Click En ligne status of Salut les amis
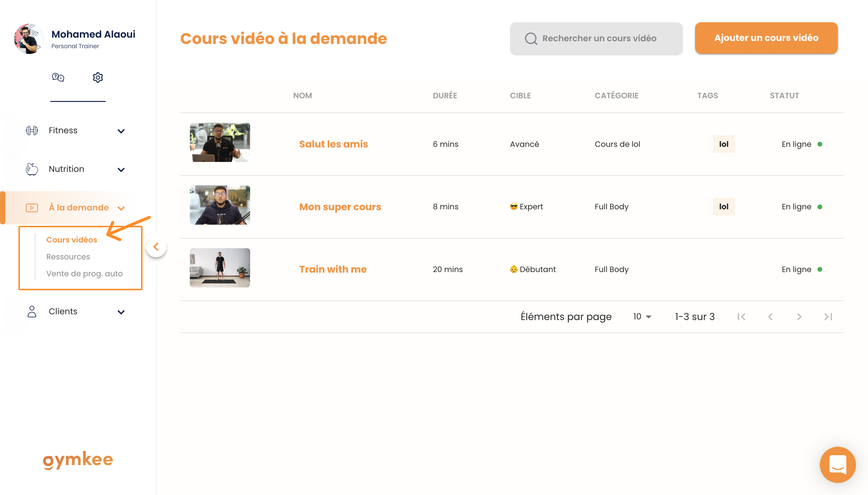Screen dimensions: 868x495 point(802,145)
